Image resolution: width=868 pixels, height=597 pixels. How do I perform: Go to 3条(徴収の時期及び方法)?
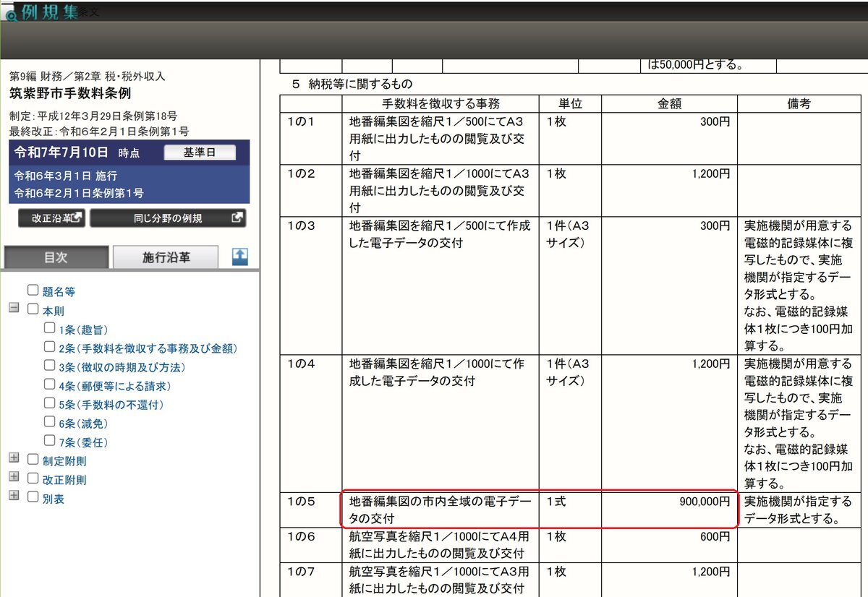[x=122, y=368]
